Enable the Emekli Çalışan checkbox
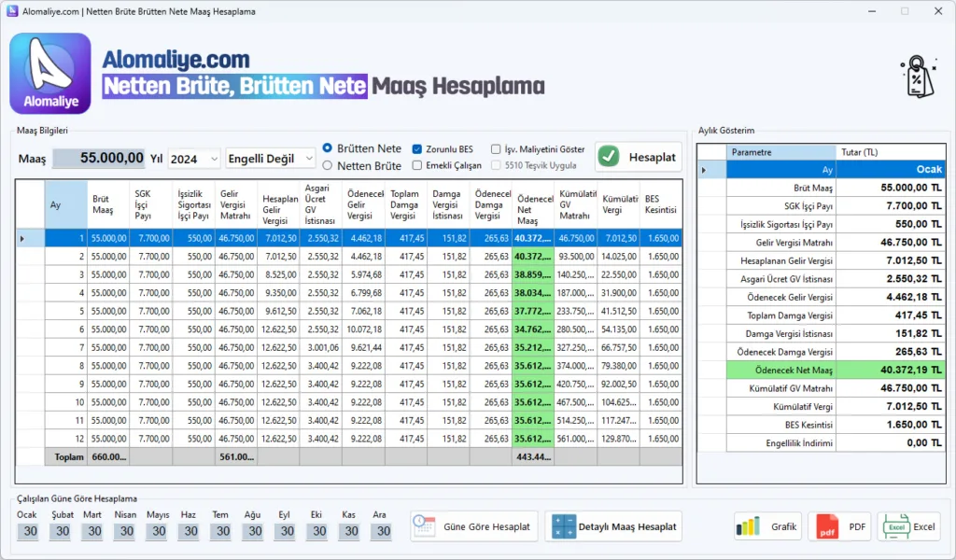The image size is (956, 560). pyautogui.click(x=417, y=165)
